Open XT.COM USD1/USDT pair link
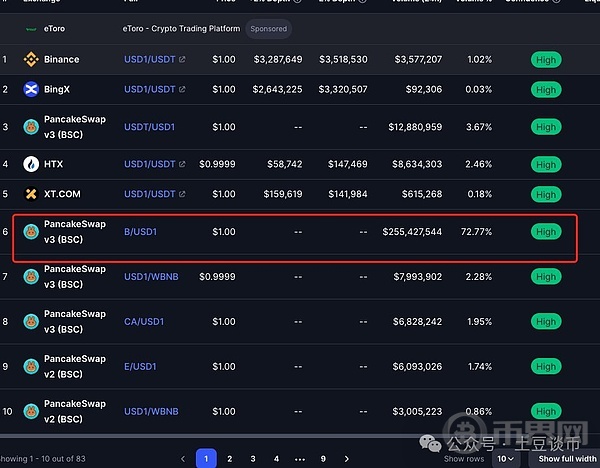Image resolution: width=600 pixels, height=468 pixels. coord(150,194)
